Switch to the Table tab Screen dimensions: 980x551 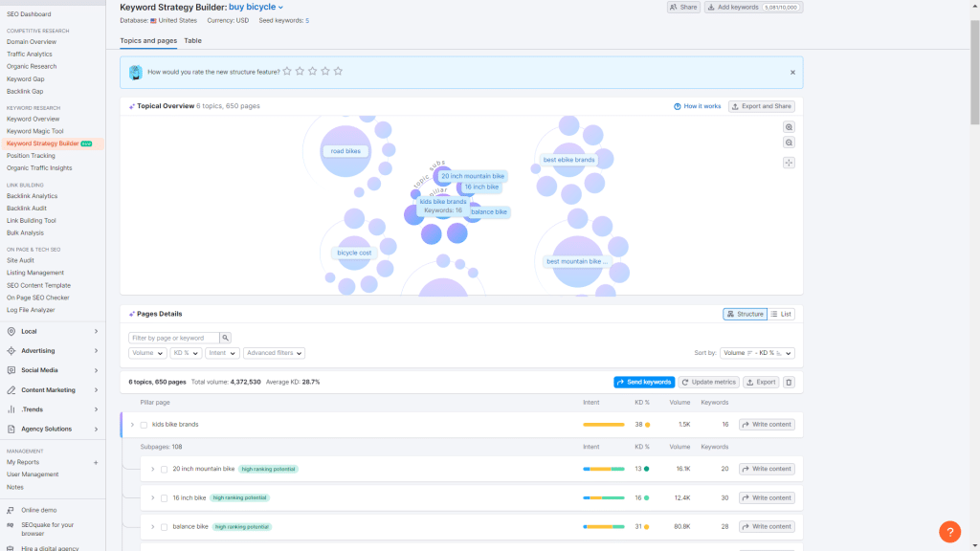pos(192,40)
